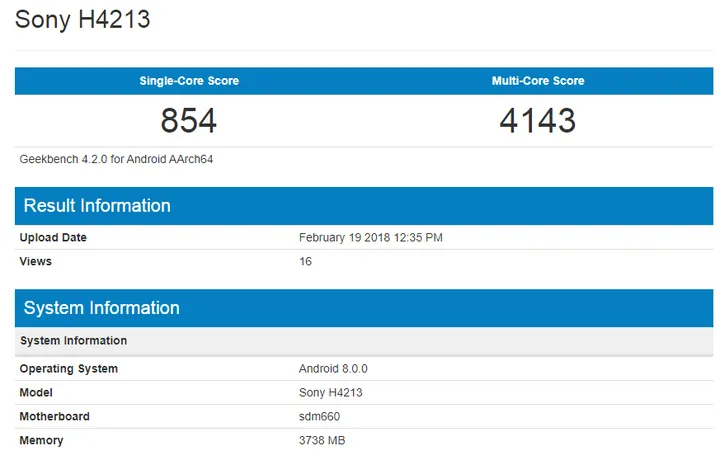Viewport: 720px width, 454px height.
Task: Click the single-core score value 854
Action: tap(189, 120)
